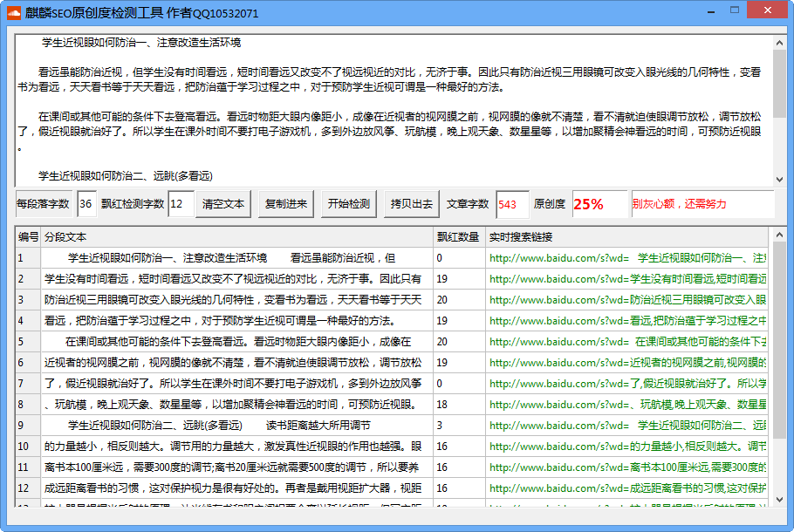794x532 pixels.
Task: Open the Baidu link for 看远,把防治蕴于学习过程之中
Action: [x=627, y=321]
